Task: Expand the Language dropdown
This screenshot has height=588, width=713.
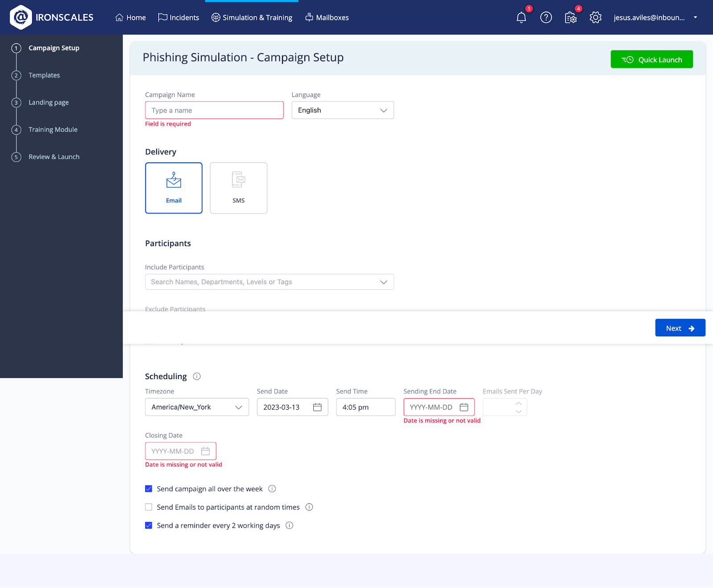Action: (342, 110)
